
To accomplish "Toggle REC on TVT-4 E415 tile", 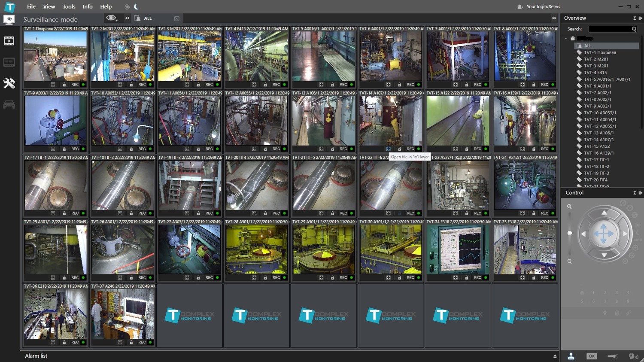I will 276,85.
